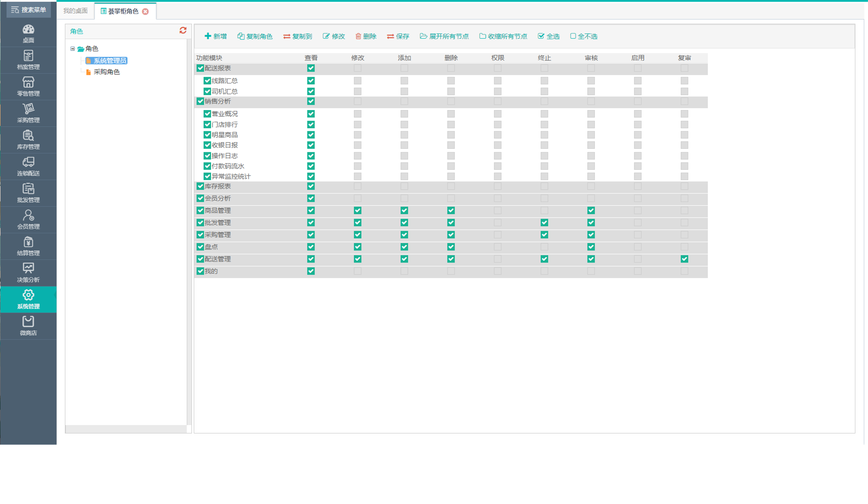Click 新增 to add a role
The width and height of the screenshot is (868, 504).
pos(216,36)
